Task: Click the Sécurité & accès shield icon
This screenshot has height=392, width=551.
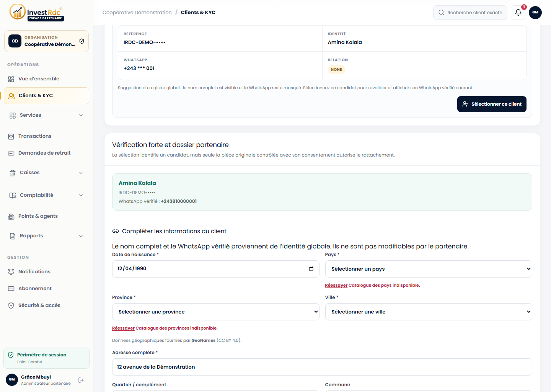Action: click(x=11, y=305)
